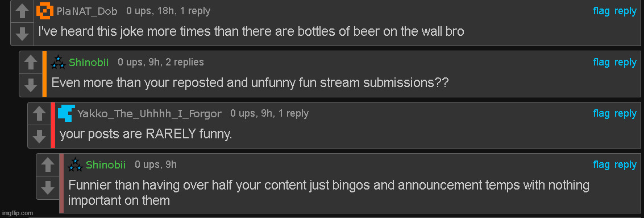Open Shinobii's star avatar on bingos comment

click(x=75, y=164)
